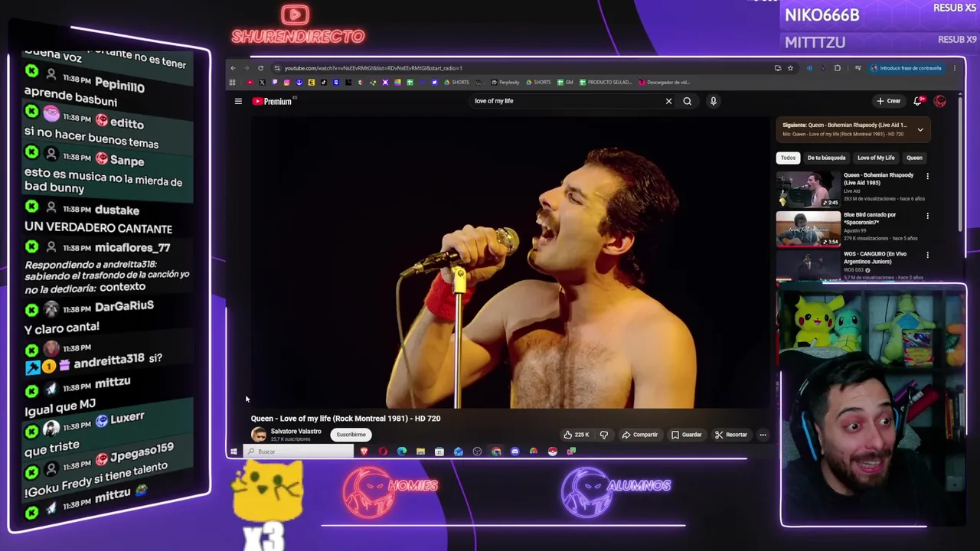Image resolution: width=980 pixels, height=551 pixels.
Task: Share the video with Compartir
Action: (640, 435)
